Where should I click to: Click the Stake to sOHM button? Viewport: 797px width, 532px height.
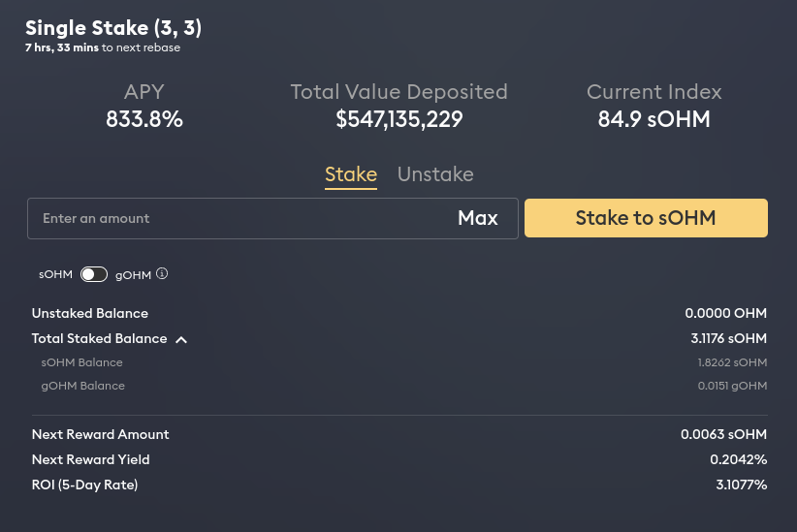pyautogui.click(x=646, y=218)
